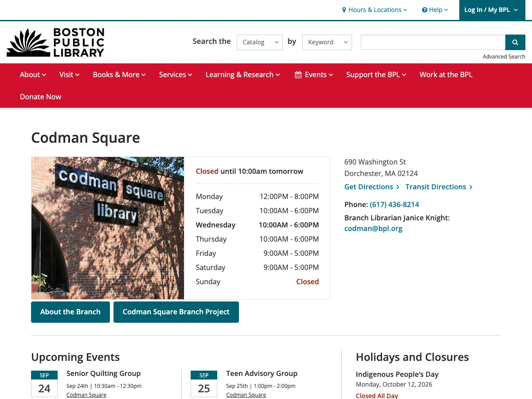Screen dimensions: 532x399
Task: Select the Codman Square page heading
Action: point(86,138)
